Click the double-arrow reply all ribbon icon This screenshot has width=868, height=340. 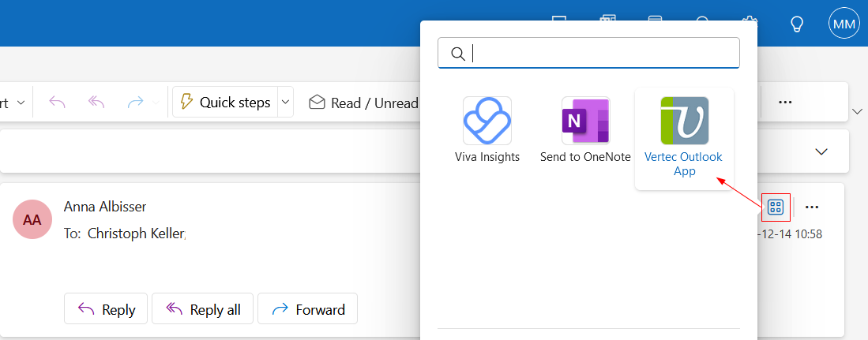coord(97,103)
